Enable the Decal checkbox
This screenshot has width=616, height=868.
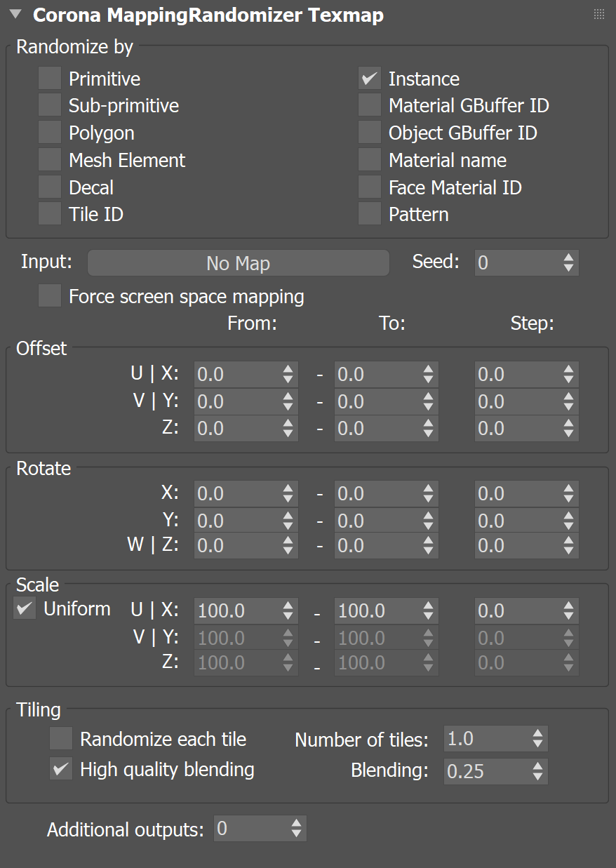click(50, 187)
